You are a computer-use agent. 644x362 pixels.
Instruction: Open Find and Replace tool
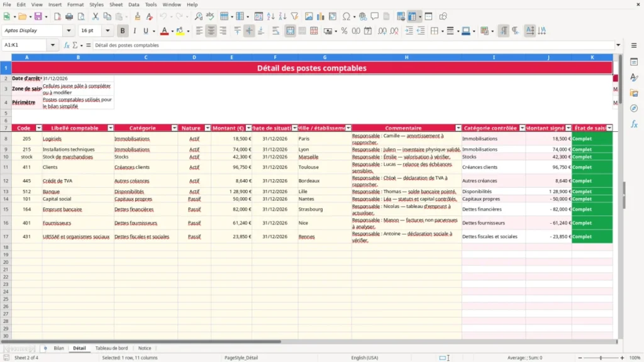[198, 16]
